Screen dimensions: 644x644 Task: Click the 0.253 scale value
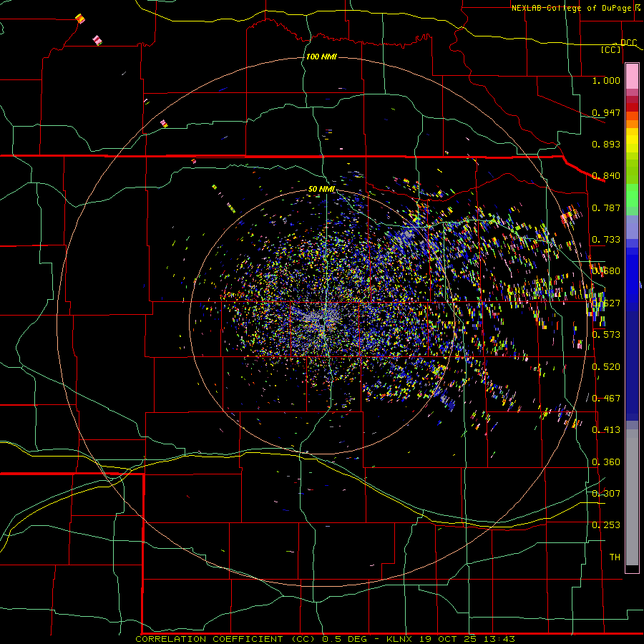pos(606,525)
